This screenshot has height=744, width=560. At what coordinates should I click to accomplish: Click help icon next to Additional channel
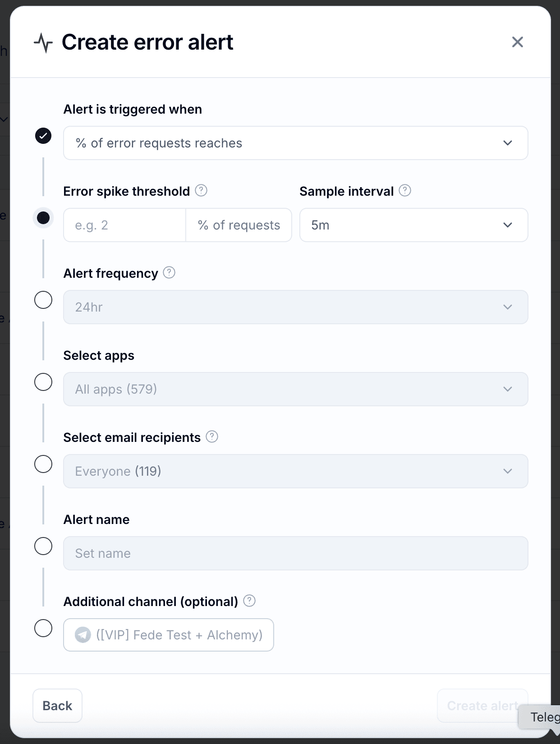249,601
